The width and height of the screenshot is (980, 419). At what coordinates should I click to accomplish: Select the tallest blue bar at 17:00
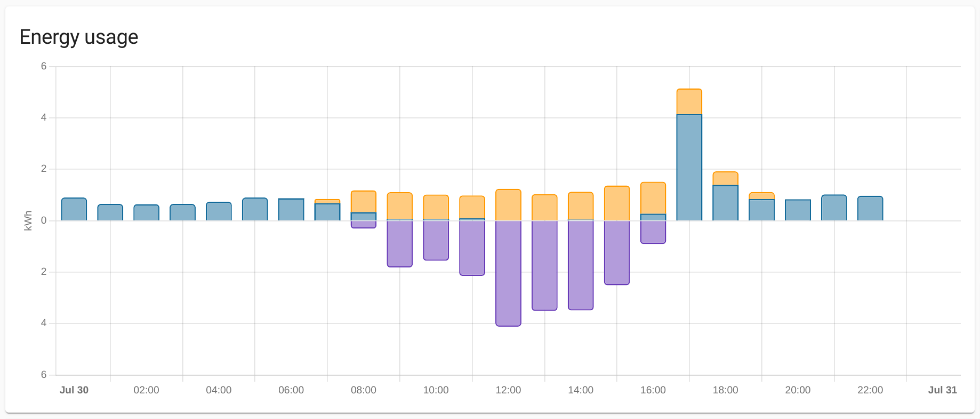tap(689, 168)
